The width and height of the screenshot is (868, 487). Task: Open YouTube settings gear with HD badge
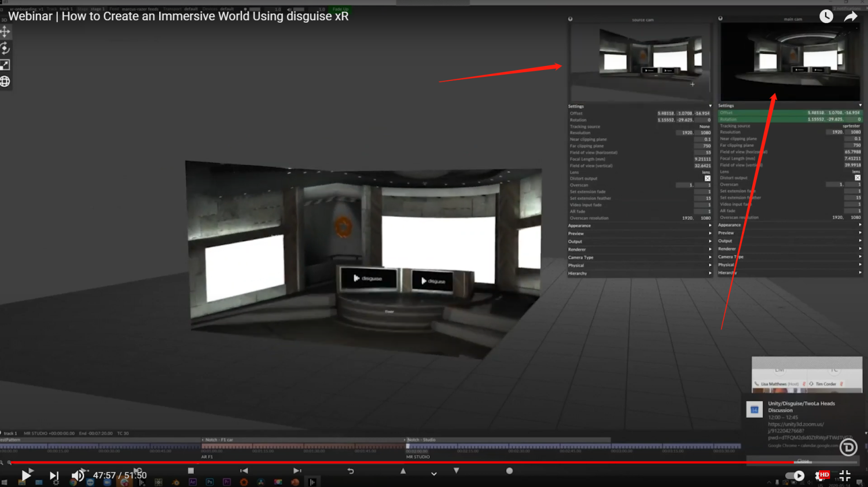click(x=822, y=475)
